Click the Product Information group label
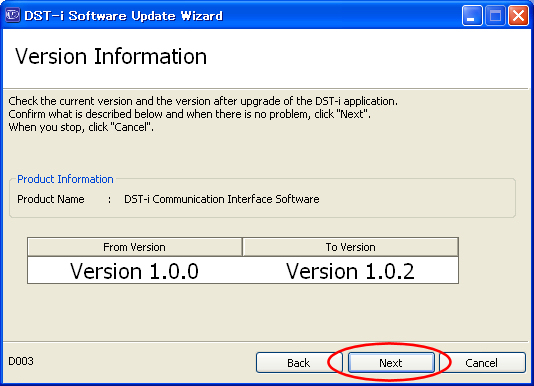 (x=65, y=179)
